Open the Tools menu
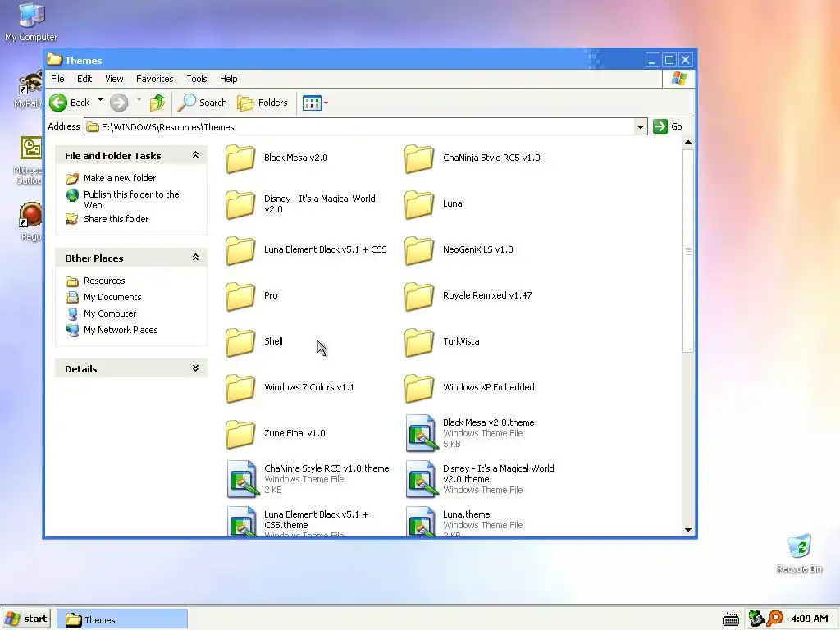Screen dimensions: 840x630 (x=197, y=79)
